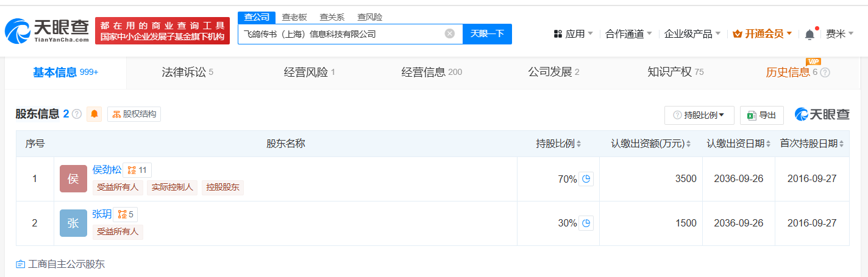Screen dimensions: 868x277
Task: Open the 应用 dropdown menu
Action: point(574,34)
